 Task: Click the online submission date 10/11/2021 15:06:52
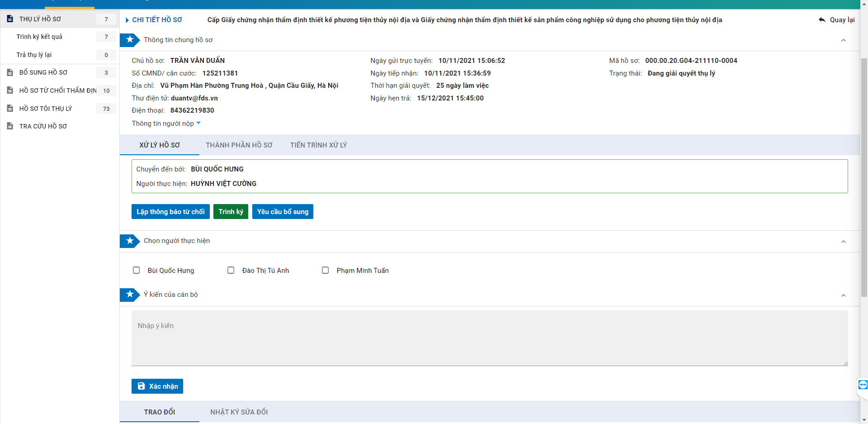point(472,61)
